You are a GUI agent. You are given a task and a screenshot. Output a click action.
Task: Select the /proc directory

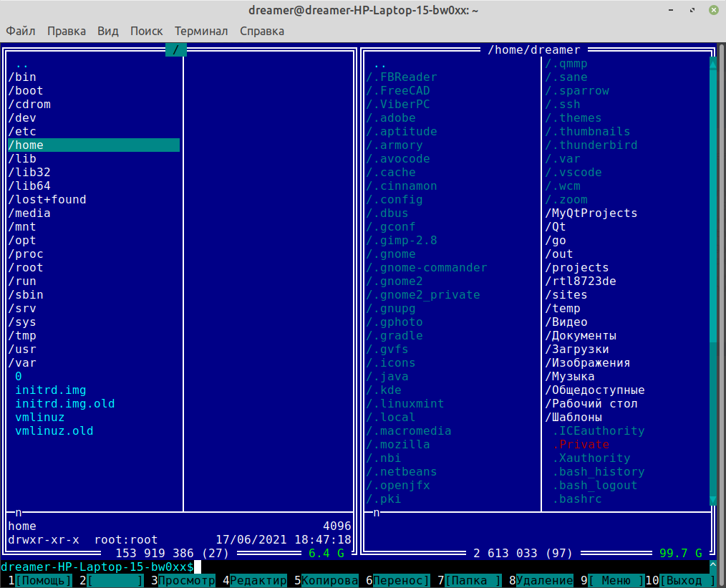tap(26, 254)
